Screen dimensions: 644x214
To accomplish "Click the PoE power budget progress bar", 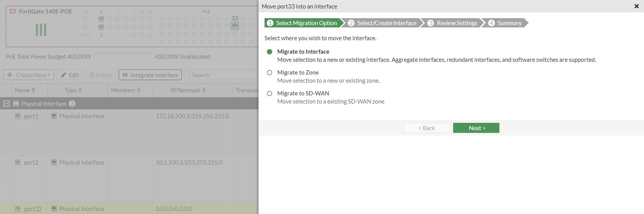I will click(123, 56).
